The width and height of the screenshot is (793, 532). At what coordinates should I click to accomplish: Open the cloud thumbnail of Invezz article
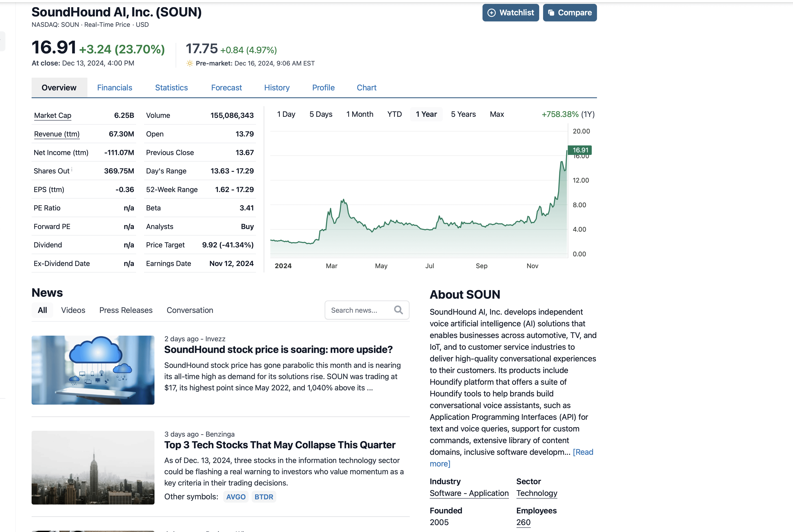(x=93, y=370)
